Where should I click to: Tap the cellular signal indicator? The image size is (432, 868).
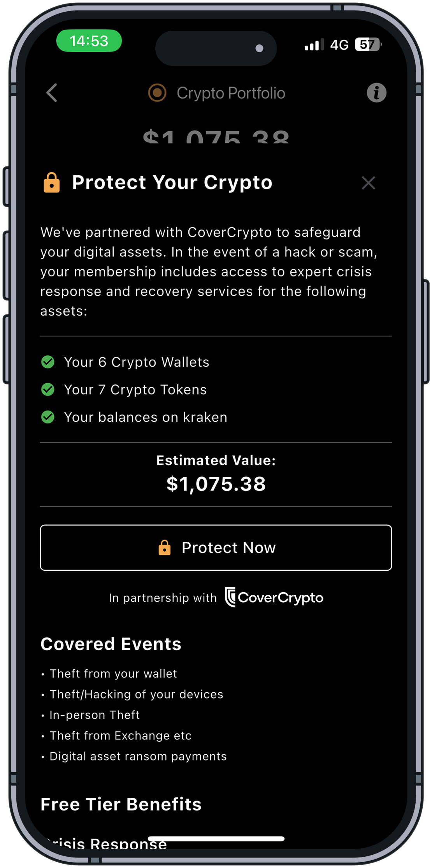[x=314, y=45]
